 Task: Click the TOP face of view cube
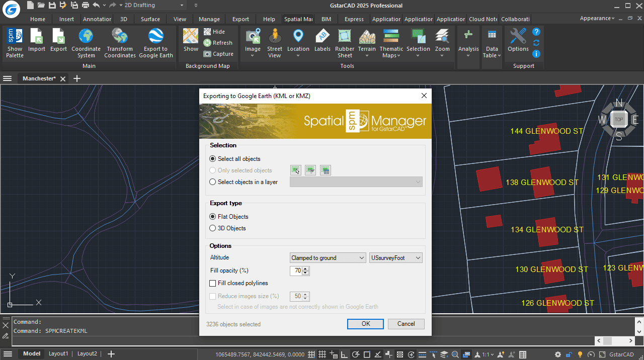(619, 119)
